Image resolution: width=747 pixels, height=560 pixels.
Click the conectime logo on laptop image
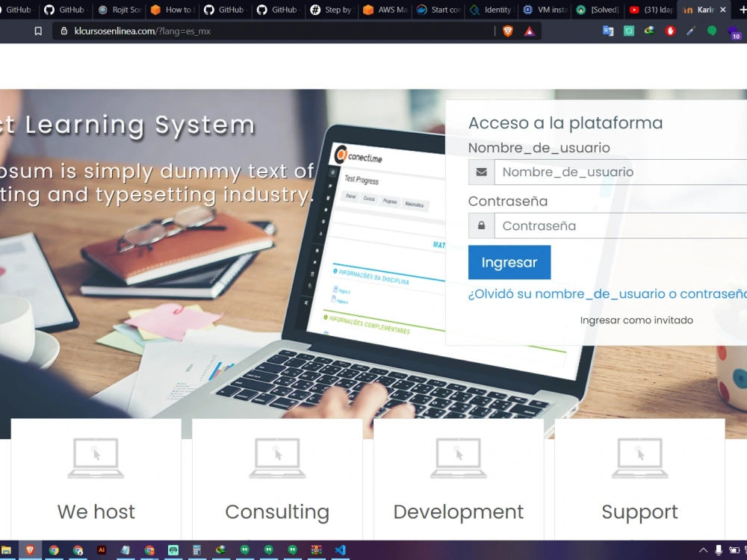pos(359,155)
